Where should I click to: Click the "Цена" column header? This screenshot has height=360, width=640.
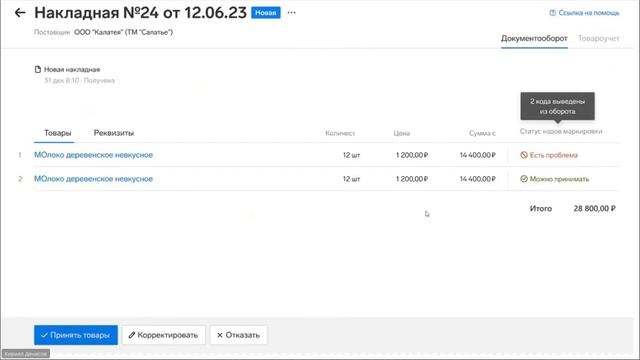pyautogui.click(x=402, y=133)
